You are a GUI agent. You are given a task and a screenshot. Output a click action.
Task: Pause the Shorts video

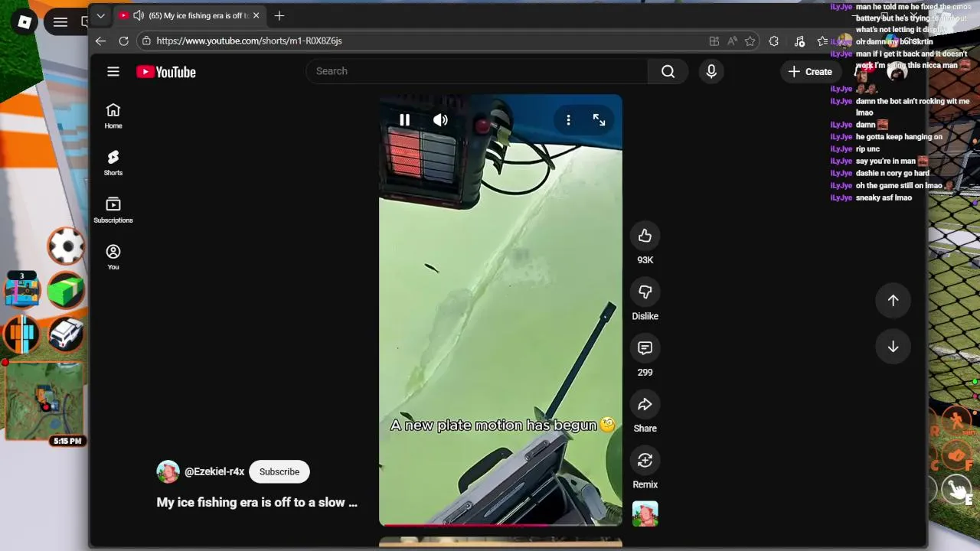pos(404,119)
